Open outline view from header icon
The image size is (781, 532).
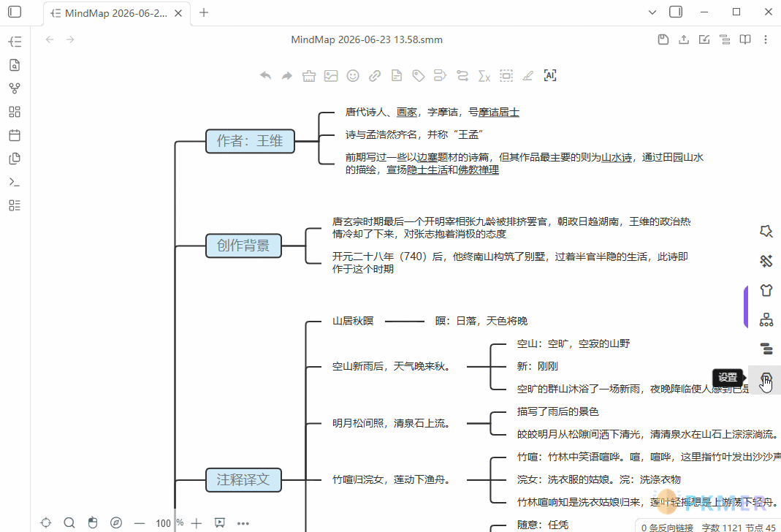click(x=725, y=39)
